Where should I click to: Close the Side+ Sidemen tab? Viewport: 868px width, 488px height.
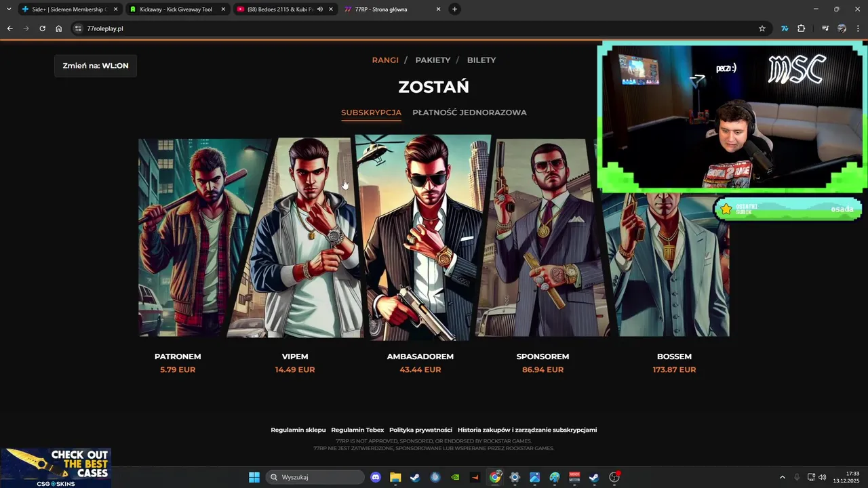click(x=115, y=9)
